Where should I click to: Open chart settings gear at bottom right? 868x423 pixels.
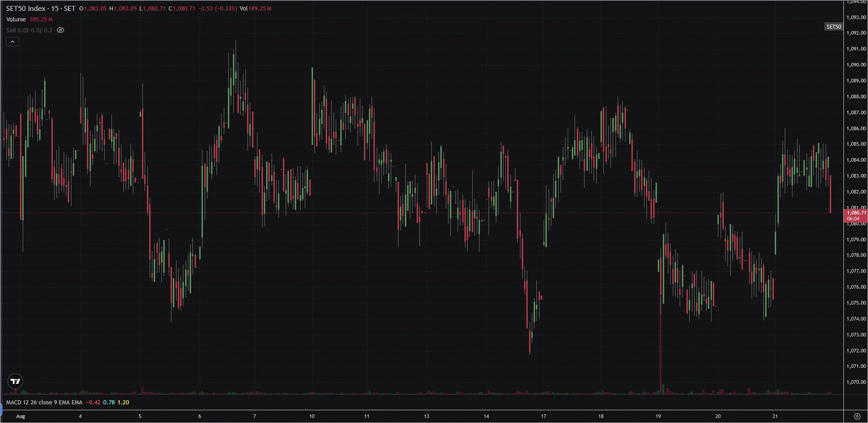857,416
